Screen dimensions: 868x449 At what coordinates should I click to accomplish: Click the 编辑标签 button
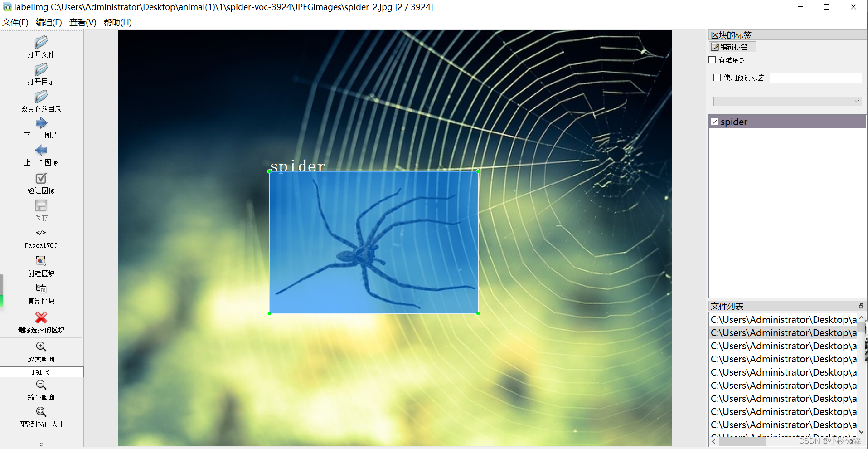tap(732, 47)
